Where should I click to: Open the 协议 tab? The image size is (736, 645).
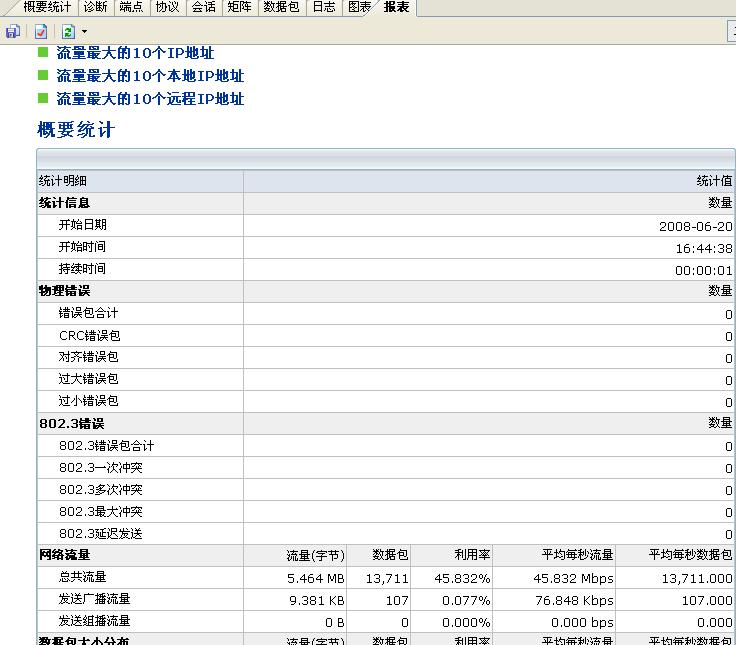pos(168,7)
